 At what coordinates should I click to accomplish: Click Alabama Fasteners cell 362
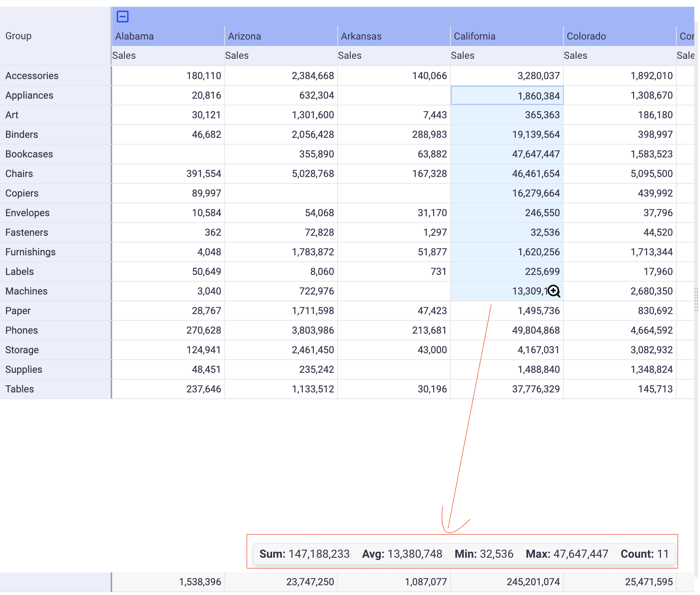pos(213,232)
